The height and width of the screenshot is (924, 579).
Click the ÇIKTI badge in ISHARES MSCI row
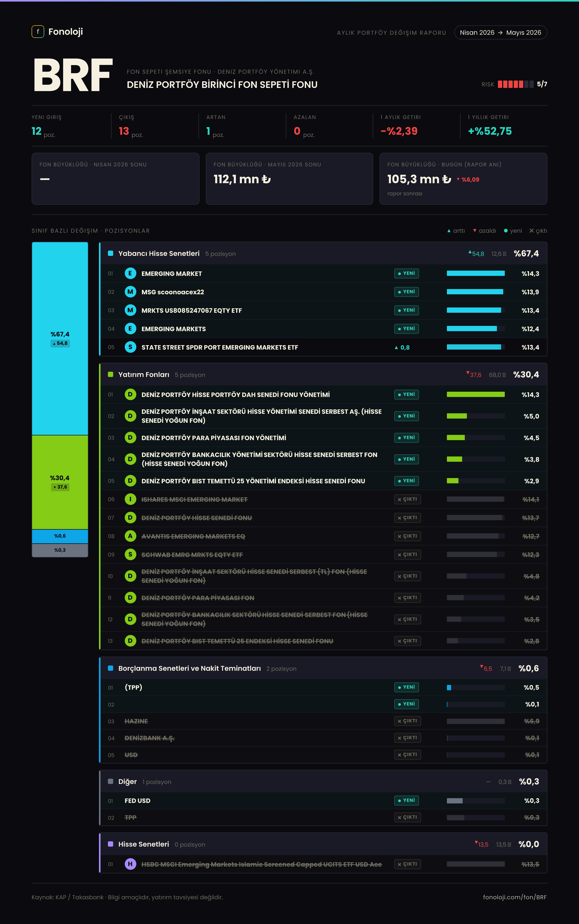point(407,499)
